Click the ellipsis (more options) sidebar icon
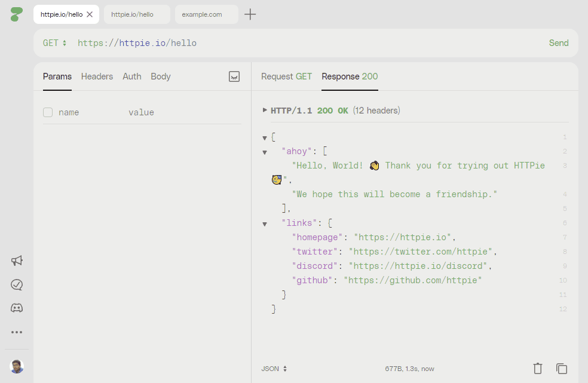The width and height of the screenshot is (588, 383). pyautogui.click(x=17, y=332)
